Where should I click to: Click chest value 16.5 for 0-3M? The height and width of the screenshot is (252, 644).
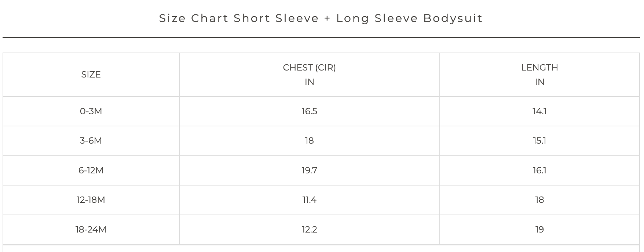point(309,111)
